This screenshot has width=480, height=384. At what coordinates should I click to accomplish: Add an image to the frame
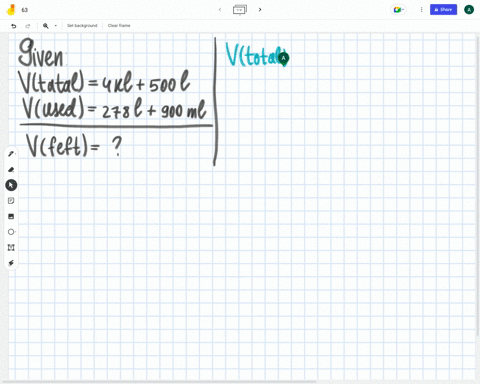tap(11, 216)
